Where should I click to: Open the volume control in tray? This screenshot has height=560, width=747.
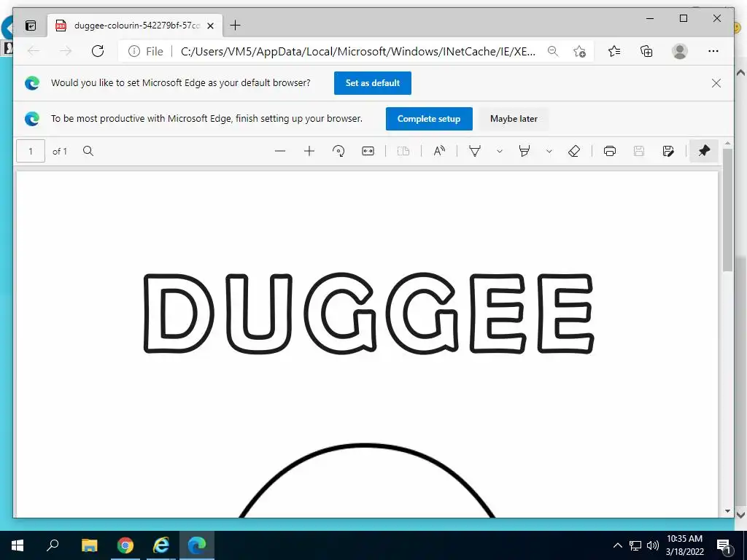pos(653,545)
